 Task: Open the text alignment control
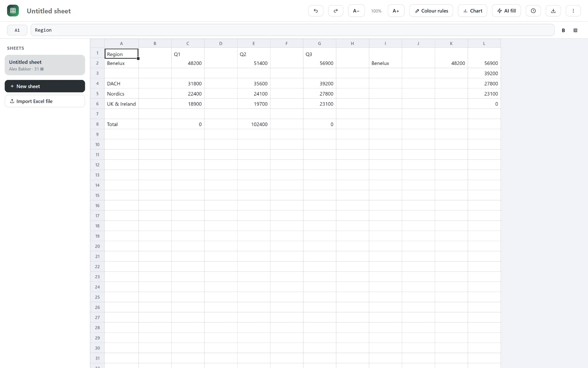pyautogui.click(x=575, y=30)
